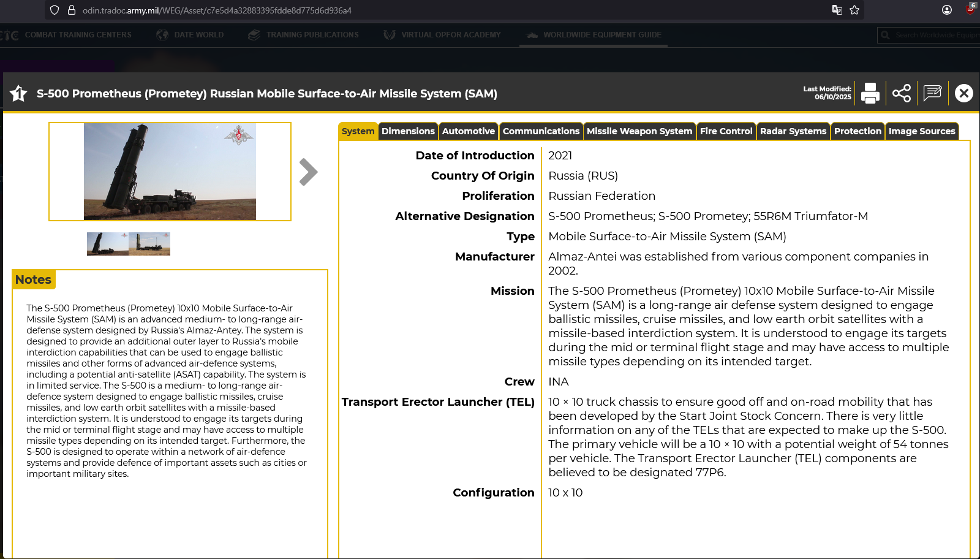Click the Date of Introduction value 2021
Viewport: 980px width, 559px height.
point(560,156)
